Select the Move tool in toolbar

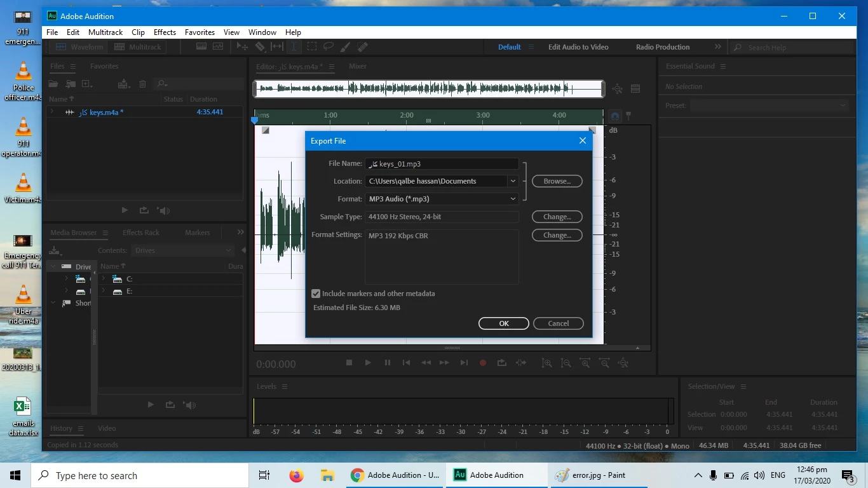point(242,46)
